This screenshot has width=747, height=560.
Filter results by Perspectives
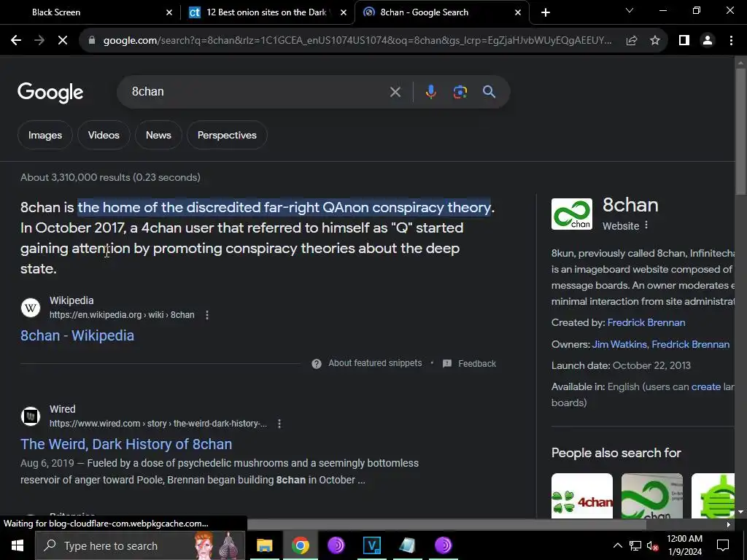pos(227,135)
